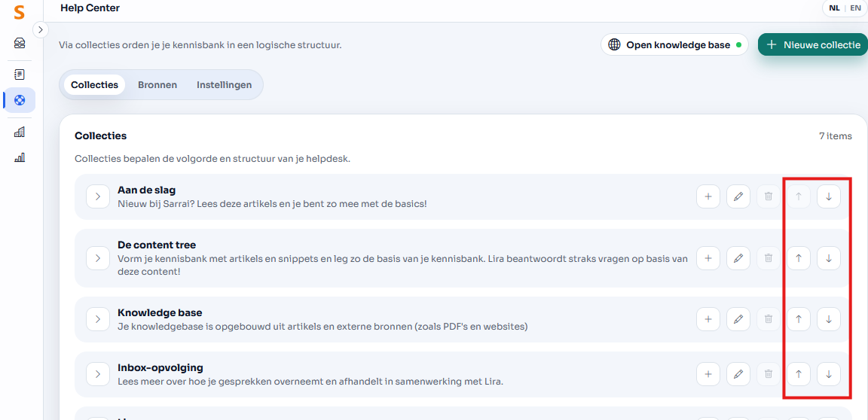Expand the sidebar with the chevron button
Screen dimensions: 868x420
[x=41, y=29]
